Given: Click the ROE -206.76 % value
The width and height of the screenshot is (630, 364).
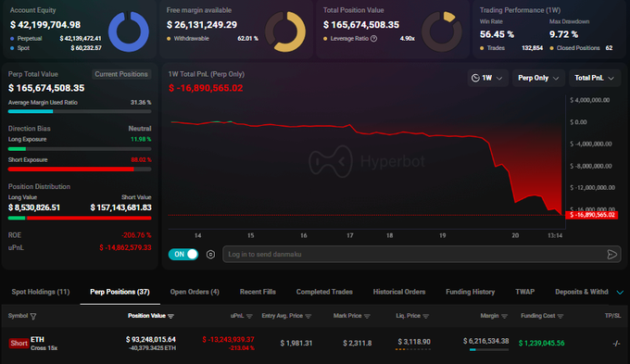Looking at the screenshot, I should click(x=136, y=235).
